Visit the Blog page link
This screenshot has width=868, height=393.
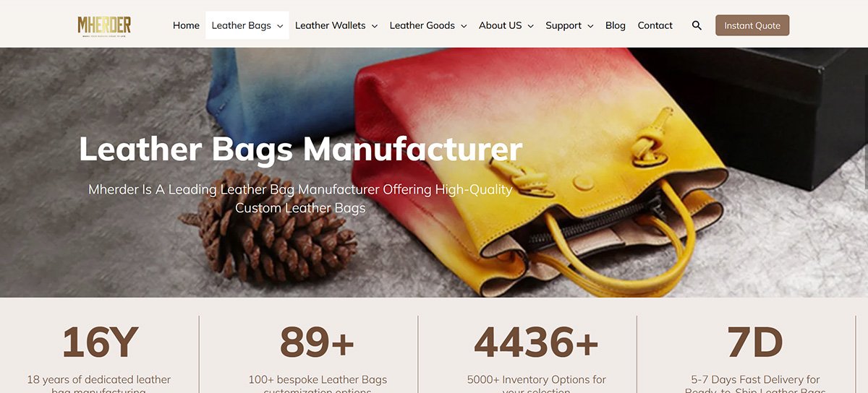tap(616, 25)
